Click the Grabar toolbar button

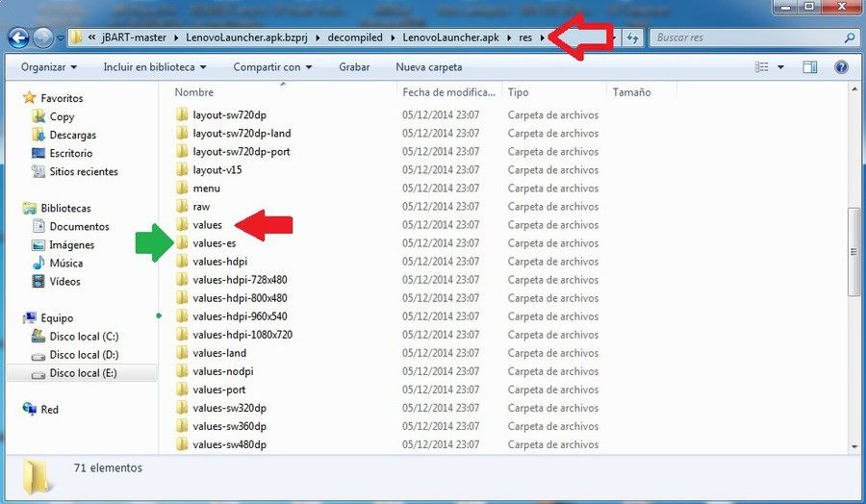354,66
